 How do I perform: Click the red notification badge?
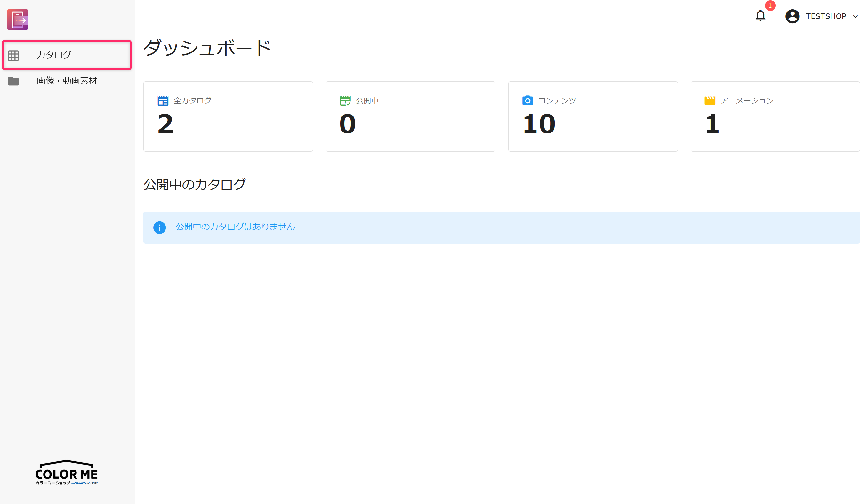770,5
